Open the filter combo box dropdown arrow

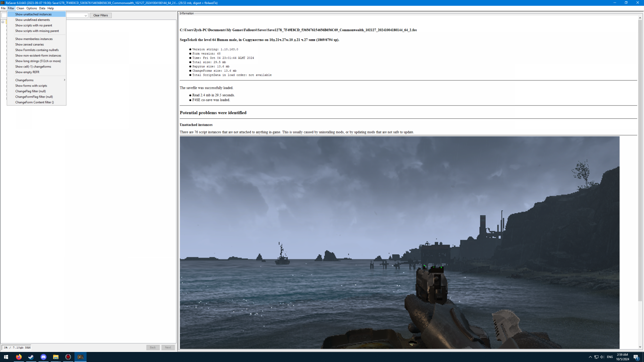[x=86, y=15]
